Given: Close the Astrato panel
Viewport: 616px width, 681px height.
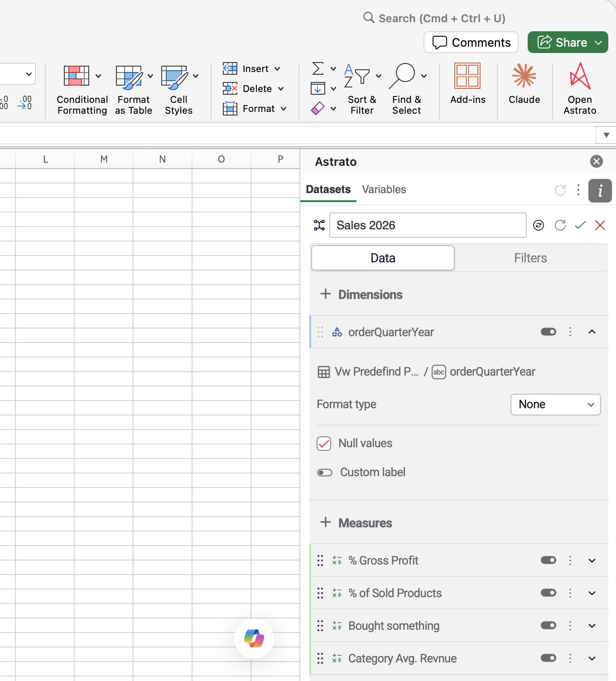Looking at the screenshot, I should [x=597, y=161].
